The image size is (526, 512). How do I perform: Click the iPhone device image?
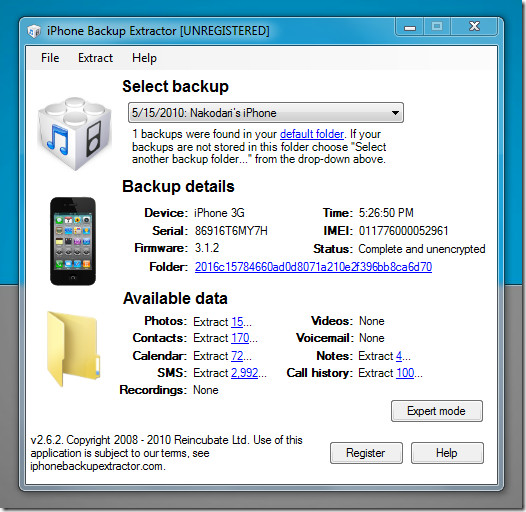(x=73, y=241)
